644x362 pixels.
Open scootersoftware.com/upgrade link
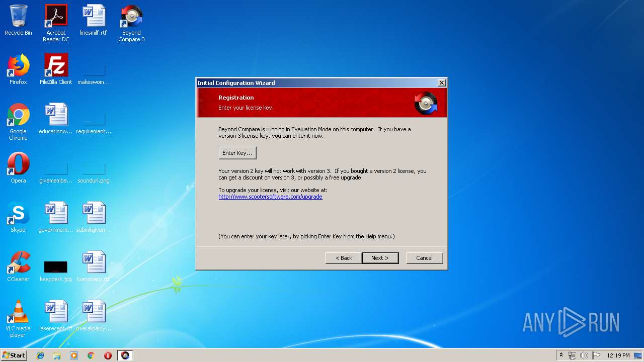coord(270,197)
